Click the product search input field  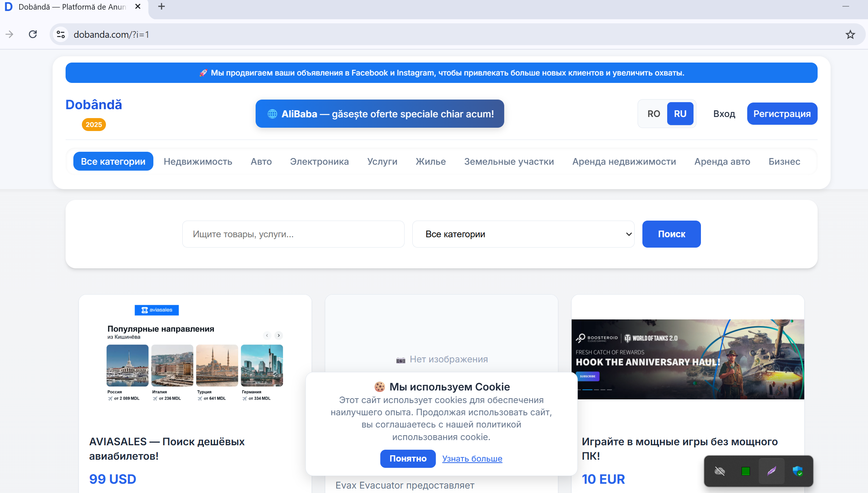[x=293, y=234]
